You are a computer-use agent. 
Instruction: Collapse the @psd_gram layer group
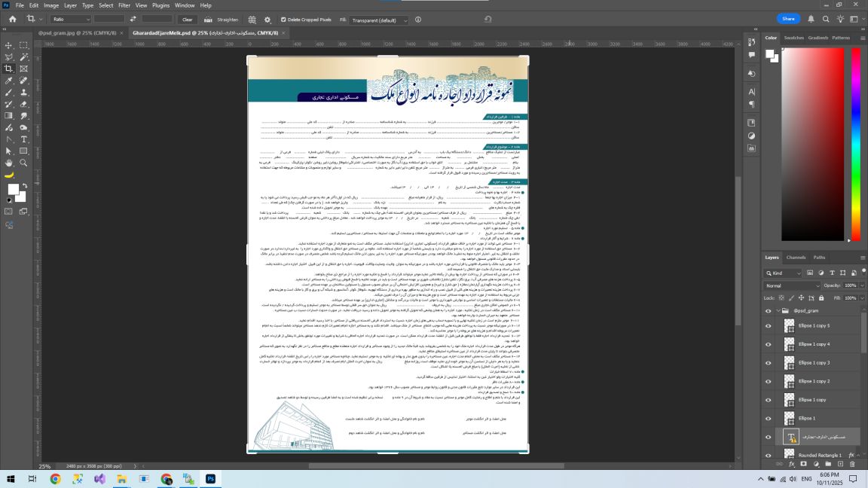point(778,310)
